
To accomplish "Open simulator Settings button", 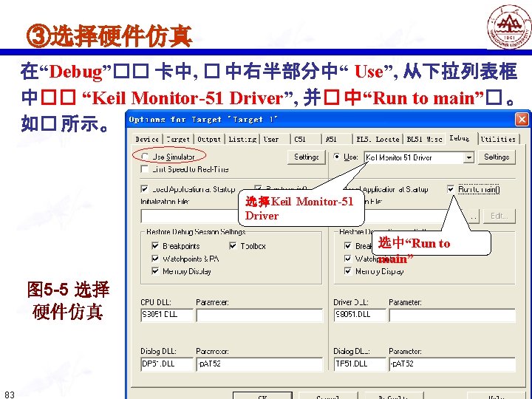I will point(307,157).
